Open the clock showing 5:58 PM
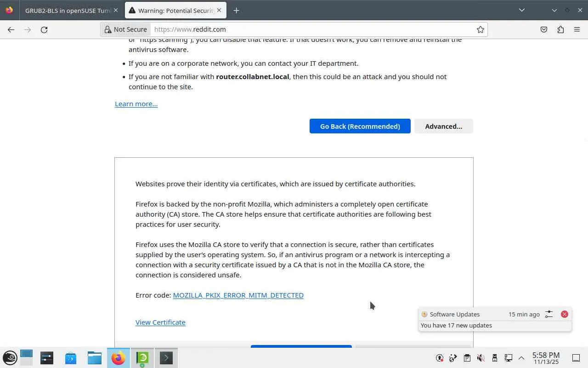Screen dimensions: 588x368 546,358
